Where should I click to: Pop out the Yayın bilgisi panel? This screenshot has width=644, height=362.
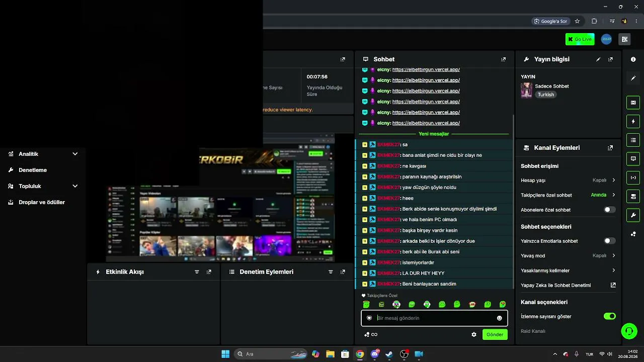click(x=610, y=59)
